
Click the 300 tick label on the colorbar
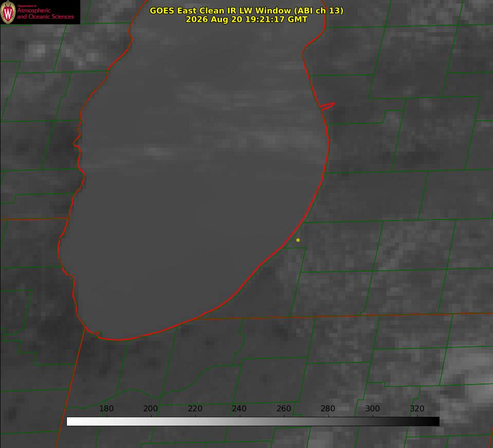[x=373, y=408]
